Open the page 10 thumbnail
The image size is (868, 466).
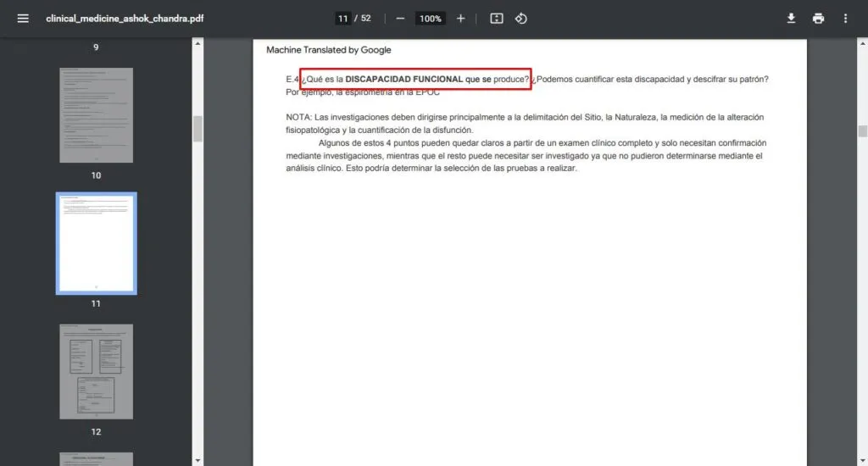96,115
